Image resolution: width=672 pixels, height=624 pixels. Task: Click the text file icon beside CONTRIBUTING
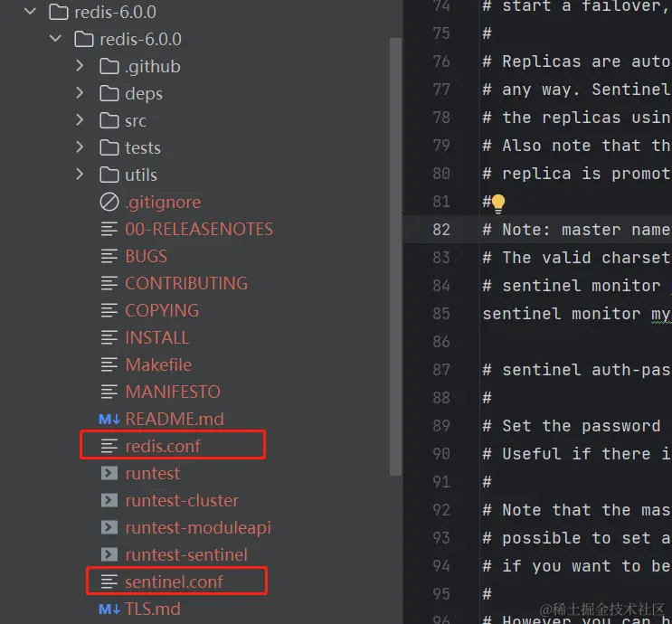109,283
